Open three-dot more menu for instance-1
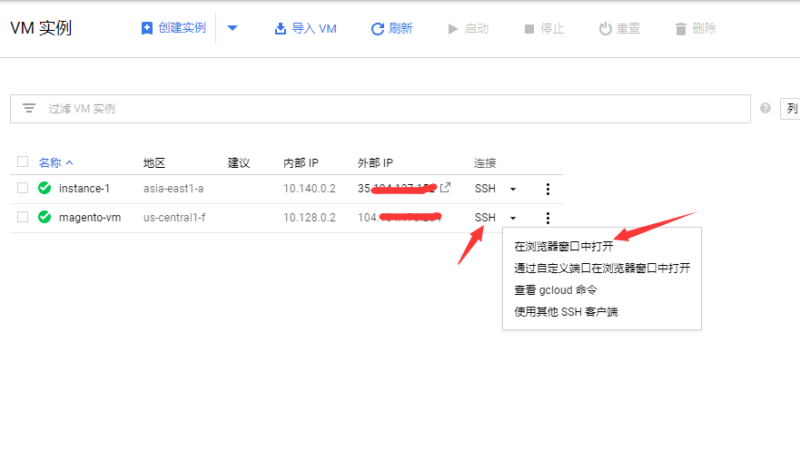Image resolution: width=800 pixels, height=450 pixels. [548, 189]
